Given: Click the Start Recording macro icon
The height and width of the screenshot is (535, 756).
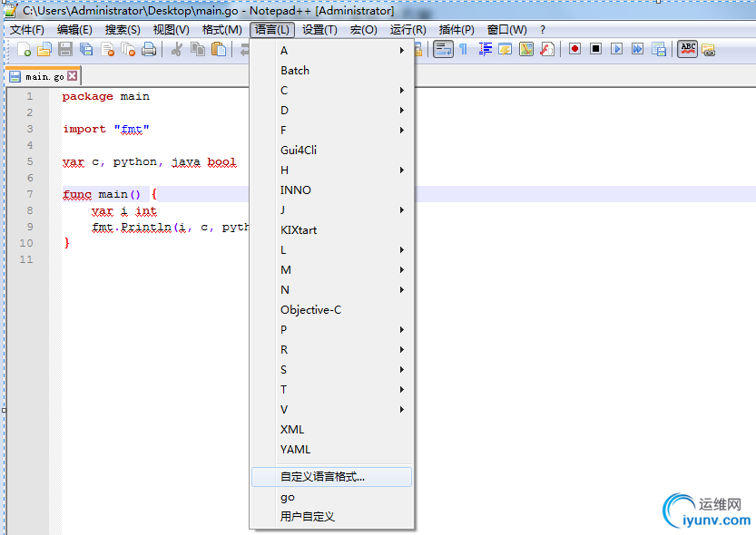Looking at the screenshot, I should [574, 49].
